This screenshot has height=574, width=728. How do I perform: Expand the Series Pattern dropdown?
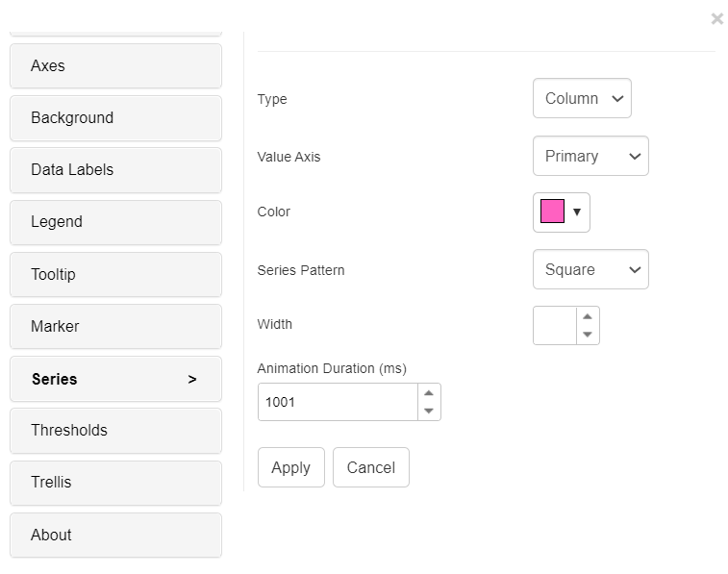click(x=590, y=270)
